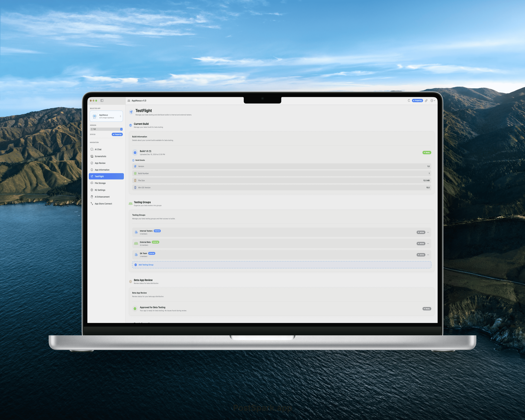This screenshot has height=420, width=525.
Task: Click the App Review badge icon
Action: tap(92, 163)
